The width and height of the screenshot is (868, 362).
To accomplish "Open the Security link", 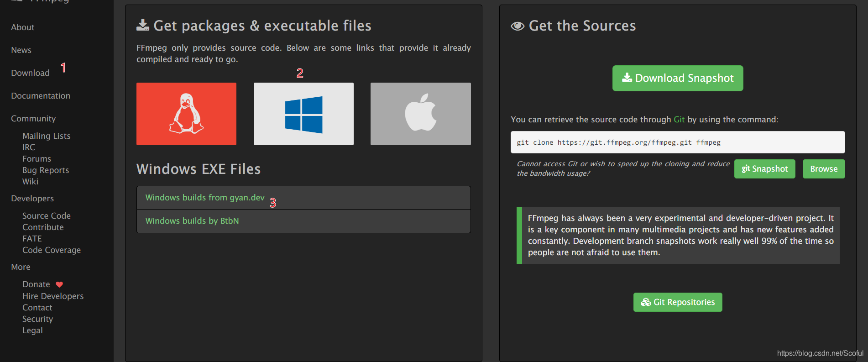I will pyautogui.click(x=38, y=319).
